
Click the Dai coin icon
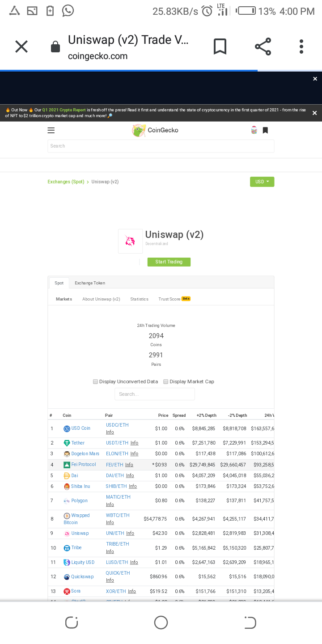pyautogui.click(x=67, y=475)
